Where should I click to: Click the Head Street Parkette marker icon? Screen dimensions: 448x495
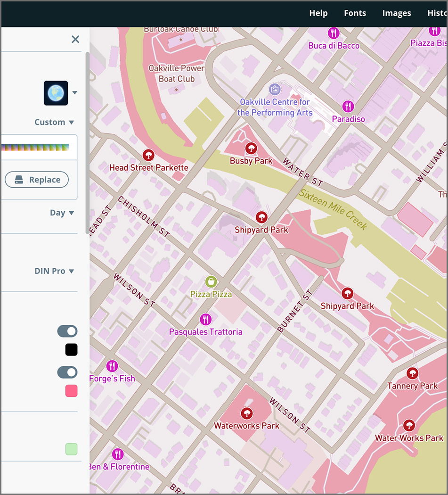149,154
